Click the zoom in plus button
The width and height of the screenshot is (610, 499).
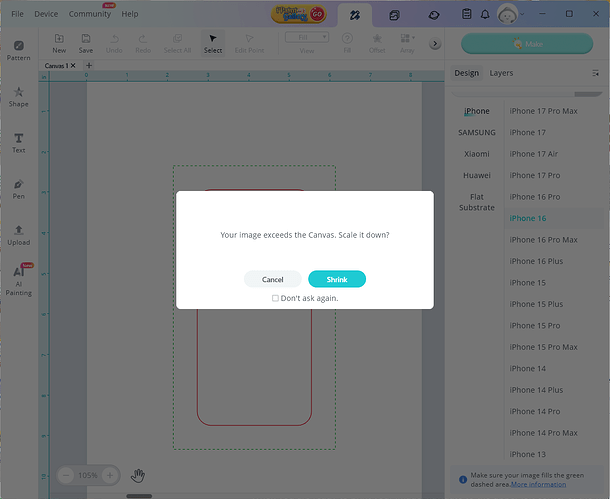point(110,475)
